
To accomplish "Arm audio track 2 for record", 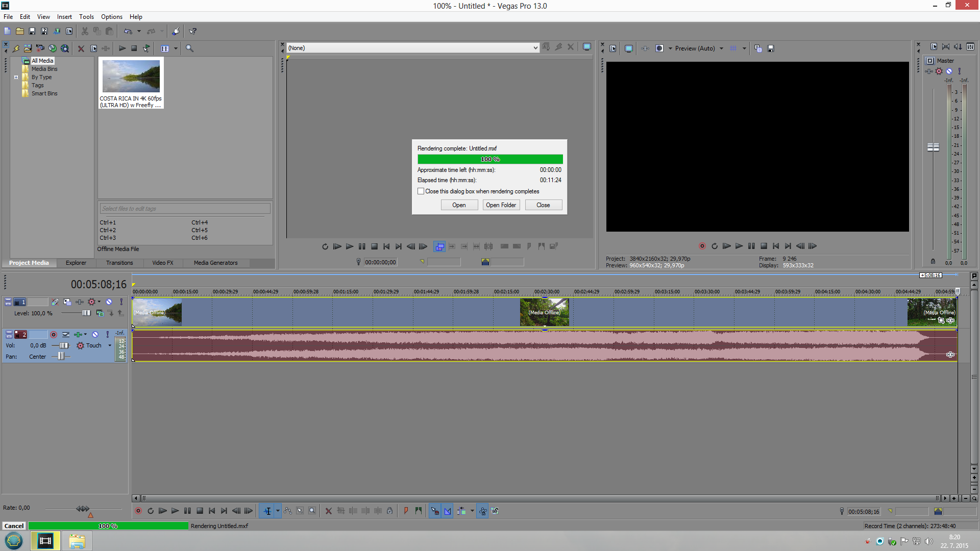I will click(x=53, y=335).
